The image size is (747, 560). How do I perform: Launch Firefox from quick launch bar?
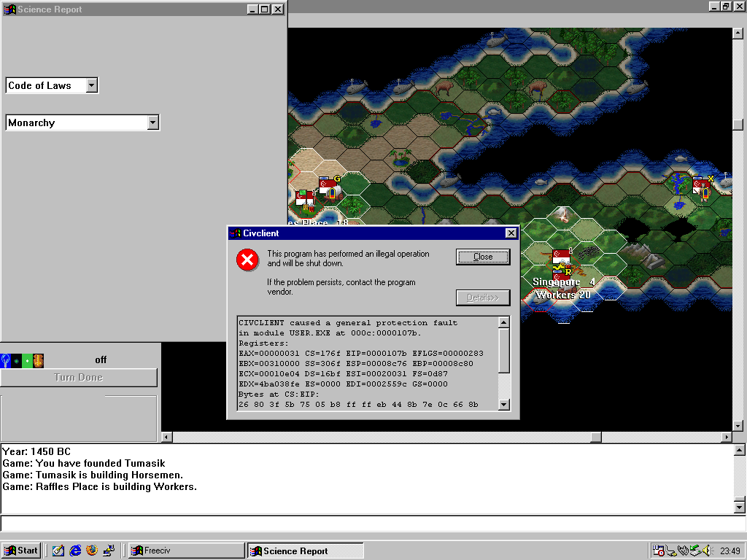[91, 551]
